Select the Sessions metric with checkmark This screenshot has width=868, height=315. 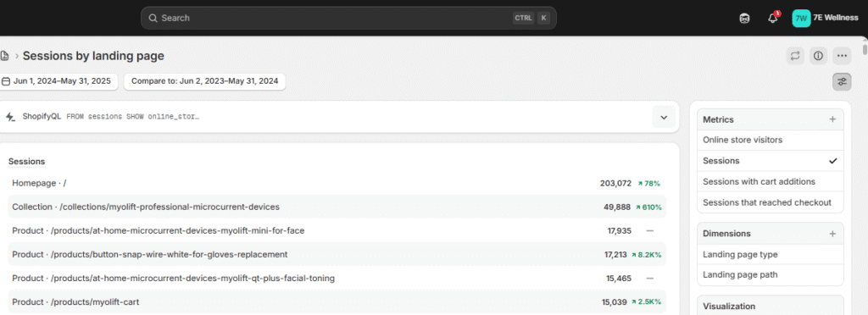[x=770, y=161]
